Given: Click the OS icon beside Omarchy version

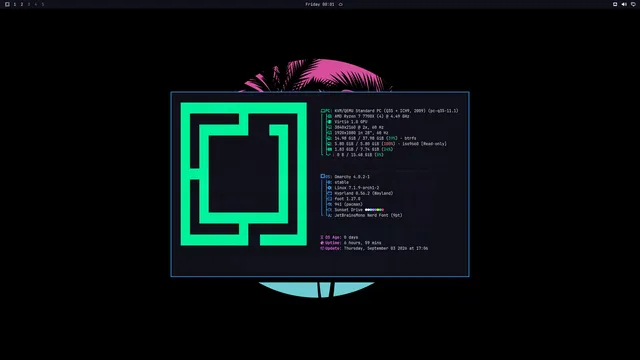Looking at the screenshot, I should pos(323,176).
